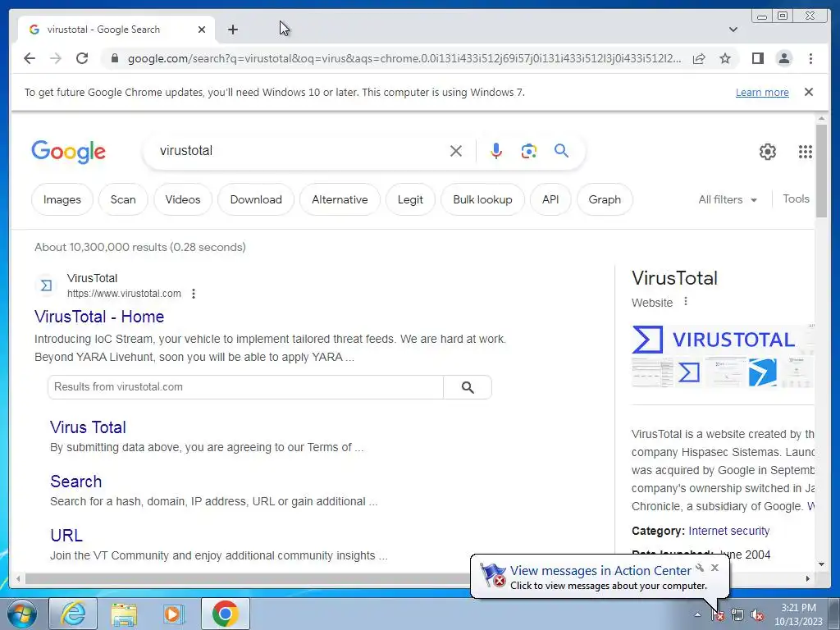Viewport: 840px width, 630px height.
Task: Open the Google apps grid
Action: point(806,152)
